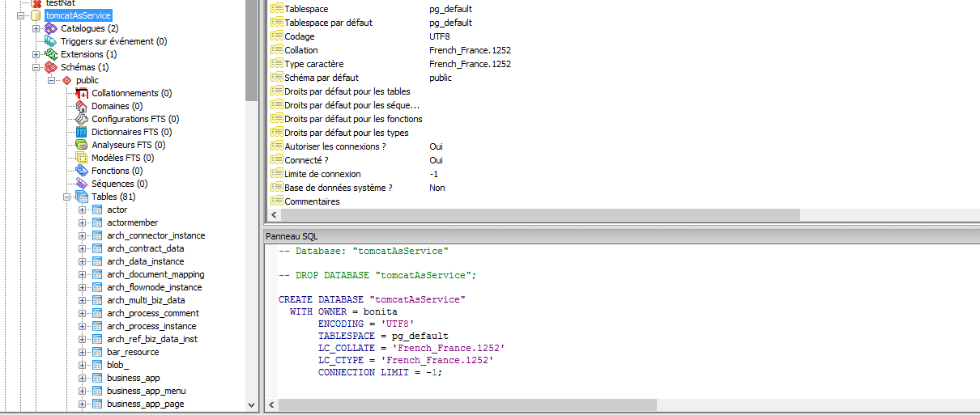Screen dimensions: 980x415
Task: Expand the arch_process_comment table node
Action: tap(83, 313)
